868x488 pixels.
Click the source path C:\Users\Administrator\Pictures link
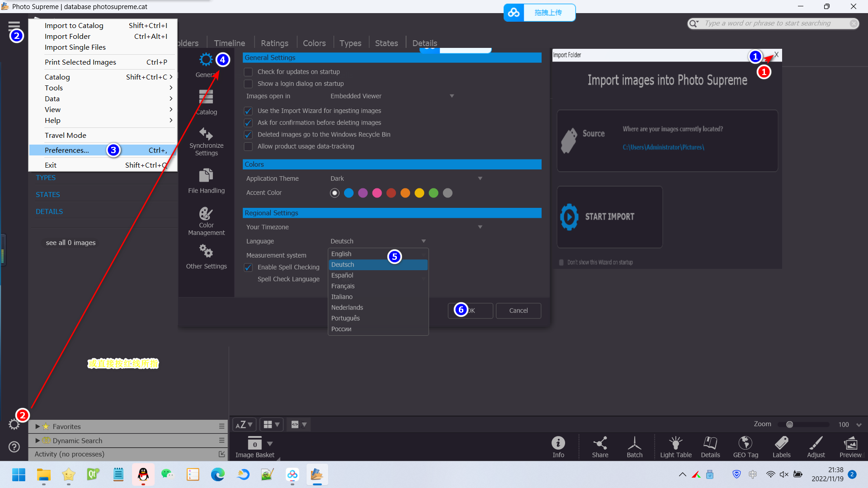click(663, 147)
